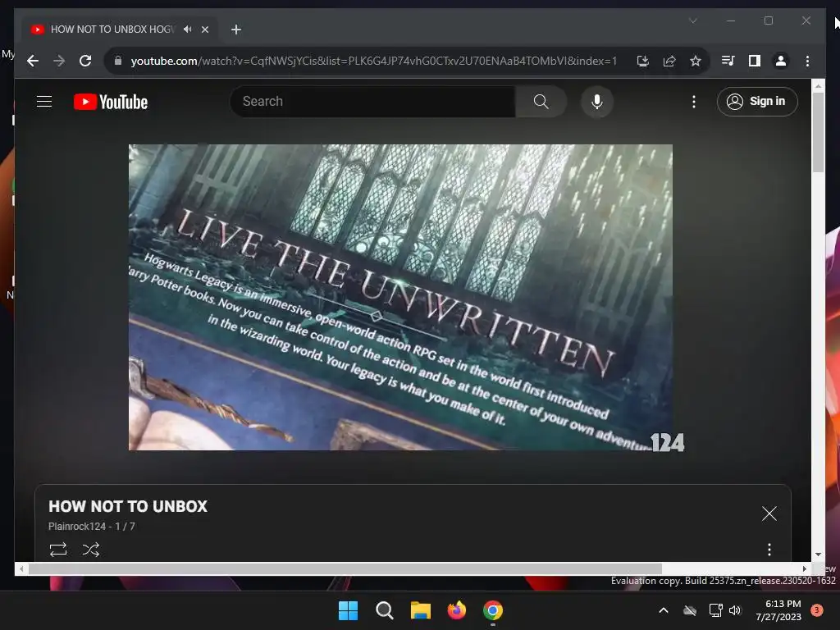Click the horizontal scrollbar thumb
The image size is (840, 630).
[345, 569]
